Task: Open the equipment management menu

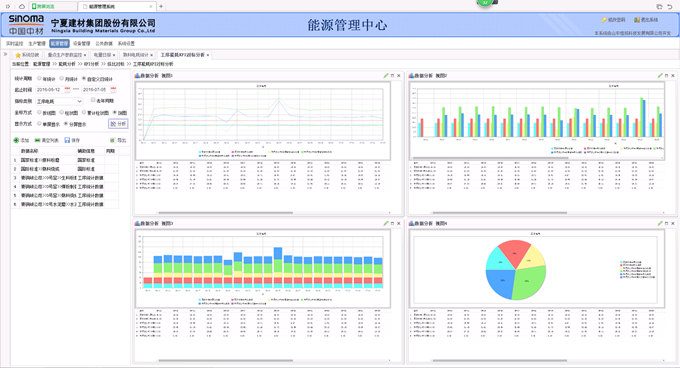Action: click(82, 44)
